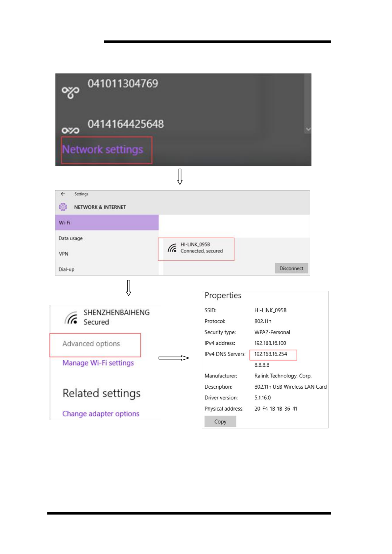
Task: Open Change adapter options link
Action: 101,414
